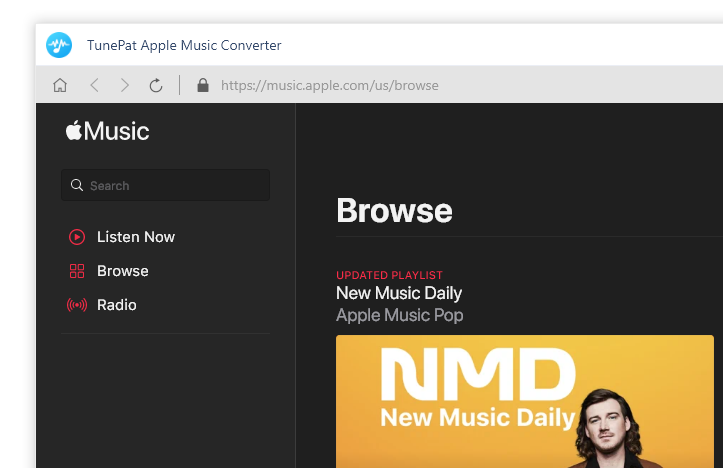Go to the home page icon
723x468 pixels.
tap(60, 85)
